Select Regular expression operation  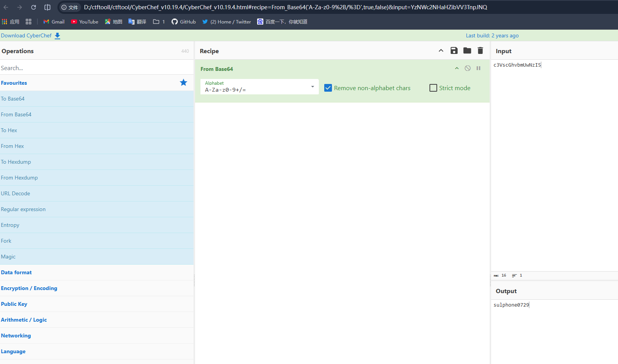click(97, 209)
